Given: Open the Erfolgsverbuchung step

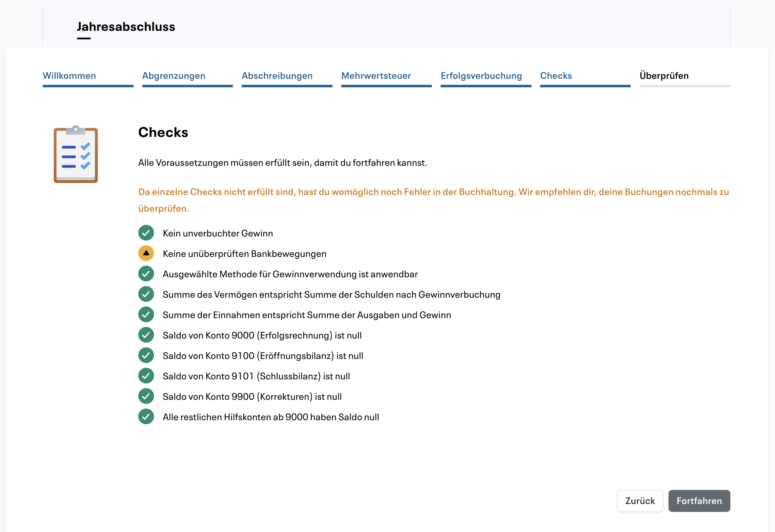Looking at the screenshot, I should (481, 76).
